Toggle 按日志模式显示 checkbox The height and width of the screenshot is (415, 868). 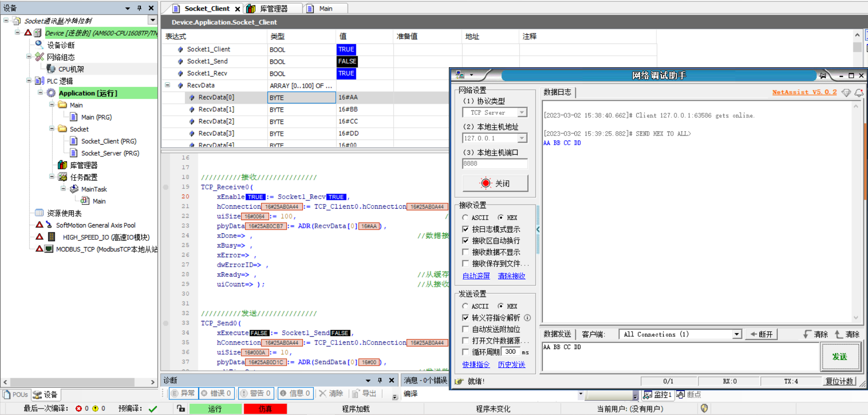[465, 229]
